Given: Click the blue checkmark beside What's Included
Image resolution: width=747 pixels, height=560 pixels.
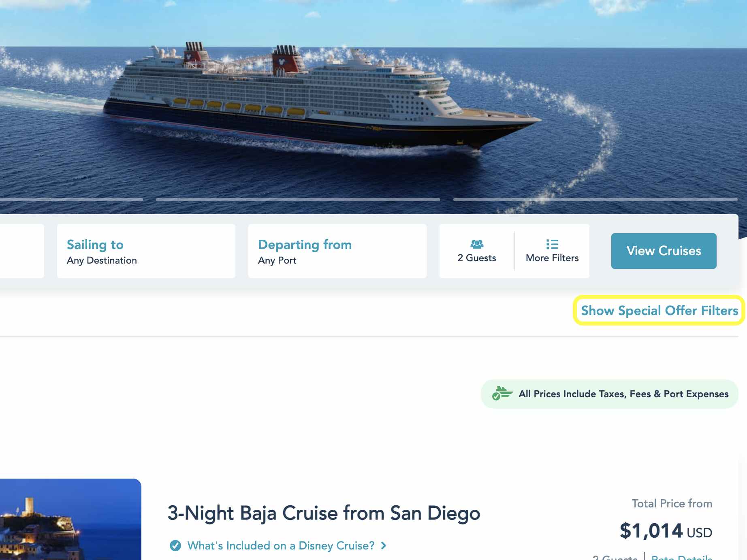Looking at the screenshot, I should [175, 545].
